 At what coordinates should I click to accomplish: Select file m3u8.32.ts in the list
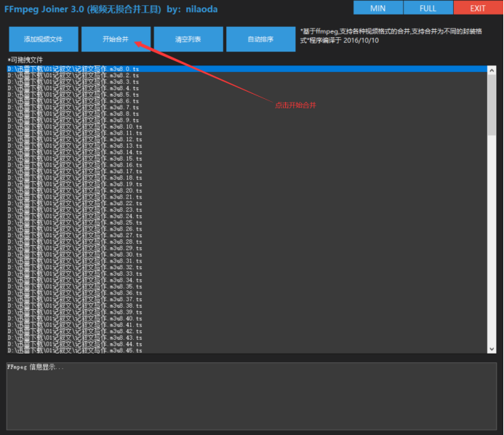click(247, 268)
